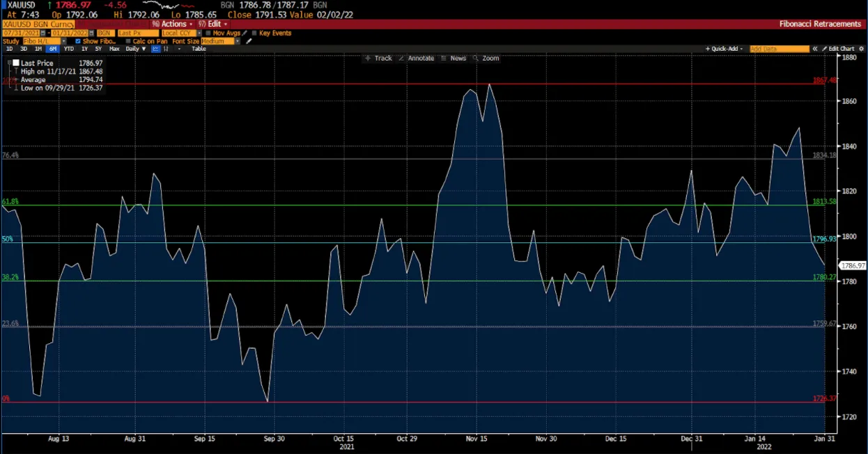Click the double-chevron collapse icon near Edit Chart
The width and height of the screenshot is (868, 454).
tap(814, 49)
